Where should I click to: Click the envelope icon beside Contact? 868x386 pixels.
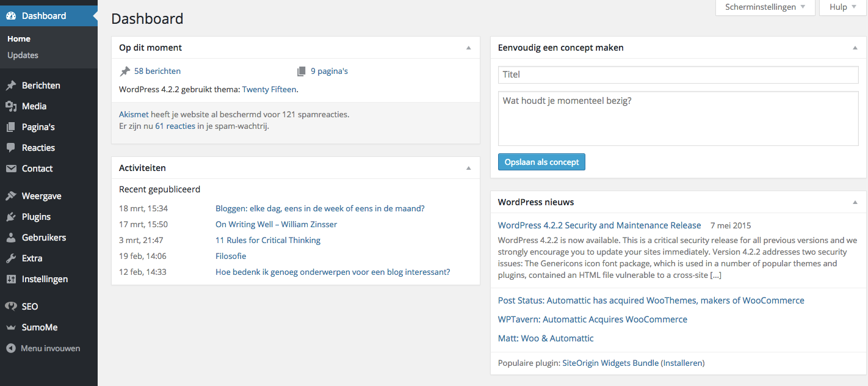click(11, 169)
